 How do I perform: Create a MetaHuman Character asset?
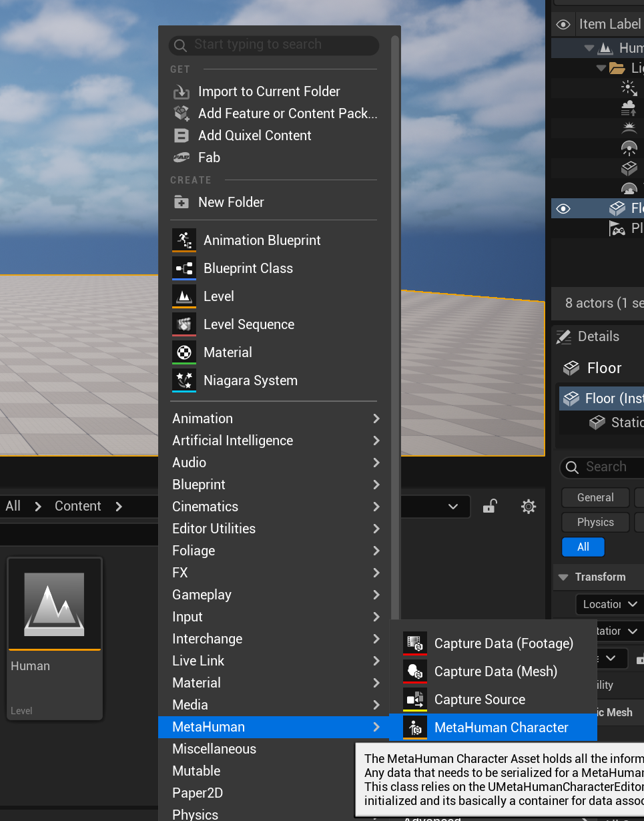pos(493,728)
